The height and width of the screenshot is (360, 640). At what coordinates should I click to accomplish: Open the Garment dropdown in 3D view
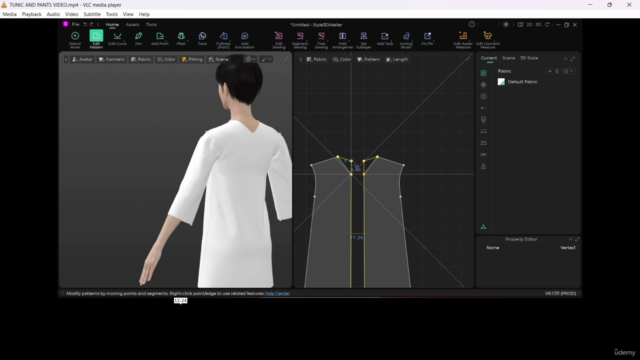point(111,59)
